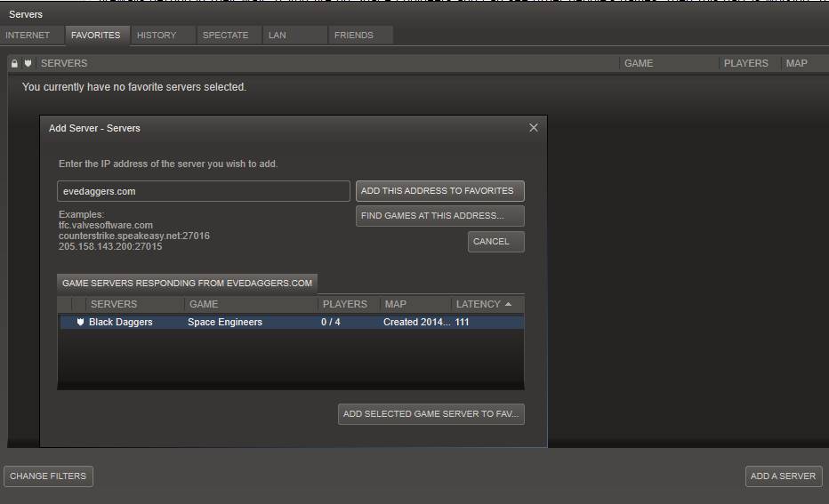Viewport: 829px width, 504px height.
Task: Click example counterstrike.speakeasy.net:27016
Action: click(134, 236)
